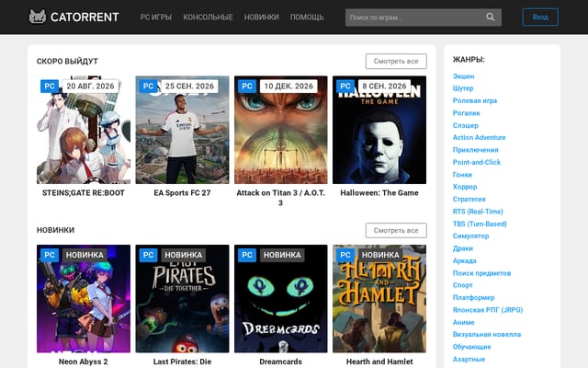Select the Ролевая игра genre link
The width and height of the screenshot is (588, 368).
click(475, 100)
